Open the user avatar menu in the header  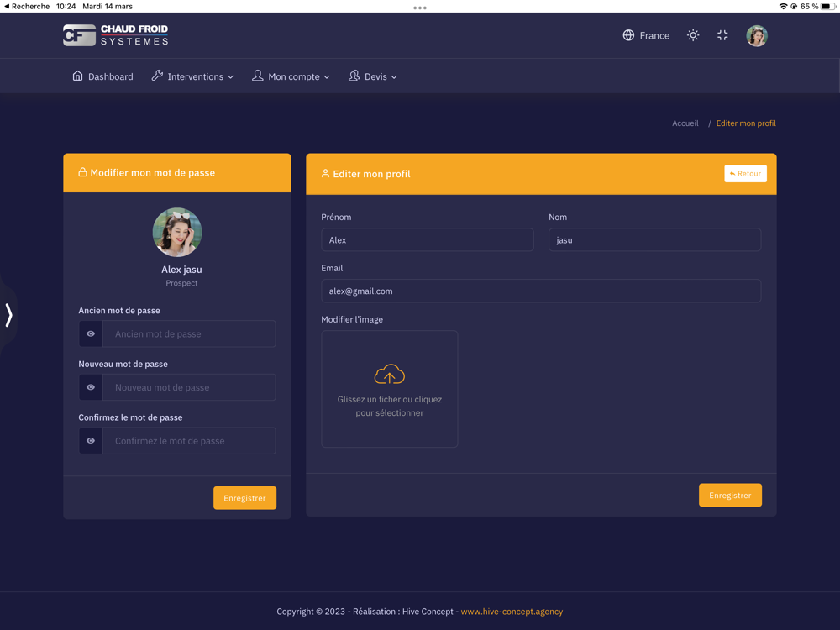pyautogui.click(x=757, y=36)
